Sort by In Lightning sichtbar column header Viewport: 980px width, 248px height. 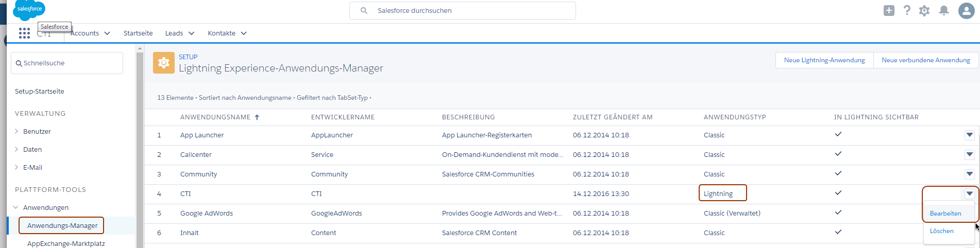[x=876, y=117]
